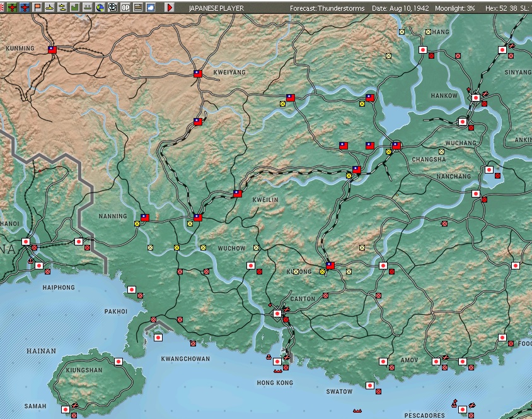The width and height of the screenshot is (532, 419).
Task: Click the Moonlight: 3% status text
Action: coord(454,8)
